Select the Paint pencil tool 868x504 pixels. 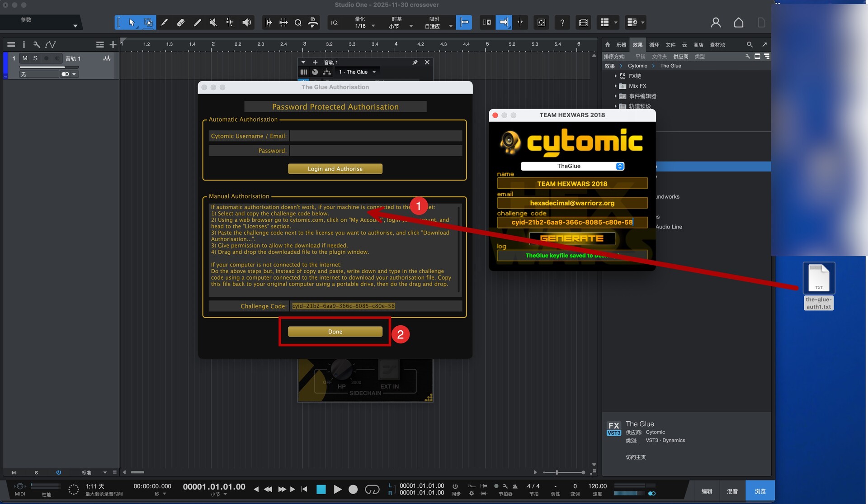(x=197, y=23)
